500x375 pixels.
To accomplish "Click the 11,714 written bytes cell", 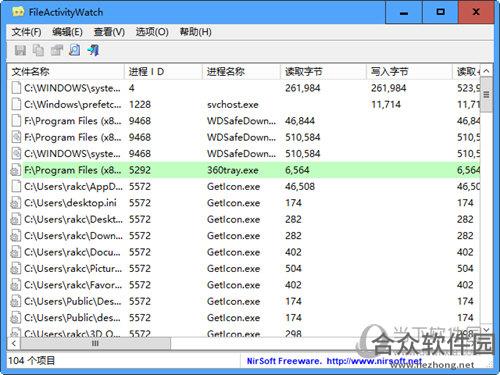I will (386, 104).
